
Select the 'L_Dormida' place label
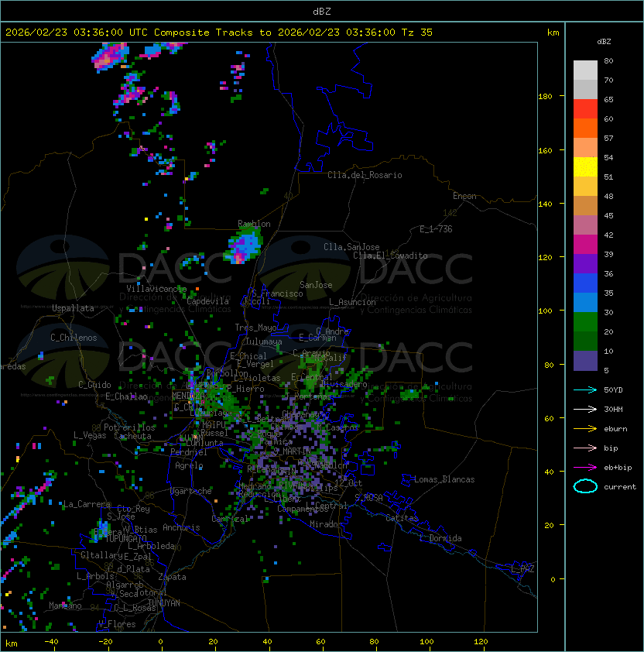(440, 538)
